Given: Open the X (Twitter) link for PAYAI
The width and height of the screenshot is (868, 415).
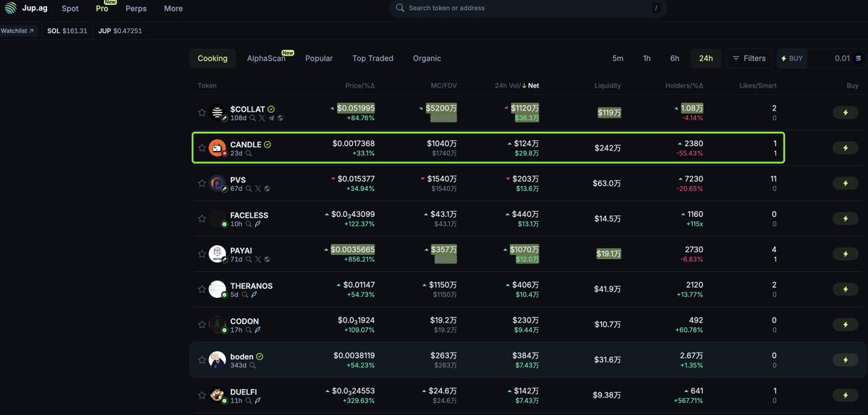Looking at the screenshot, I should coord(258,259).
